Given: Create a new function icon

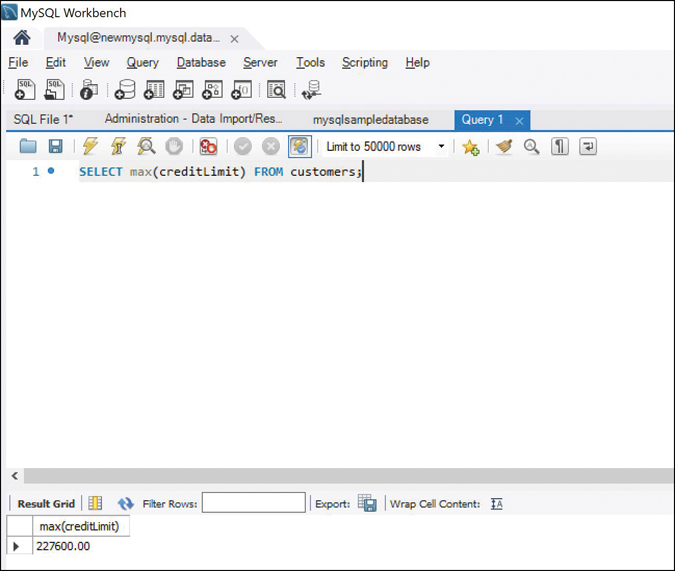Looking at the screenshot, I should [x=242, y=90].
